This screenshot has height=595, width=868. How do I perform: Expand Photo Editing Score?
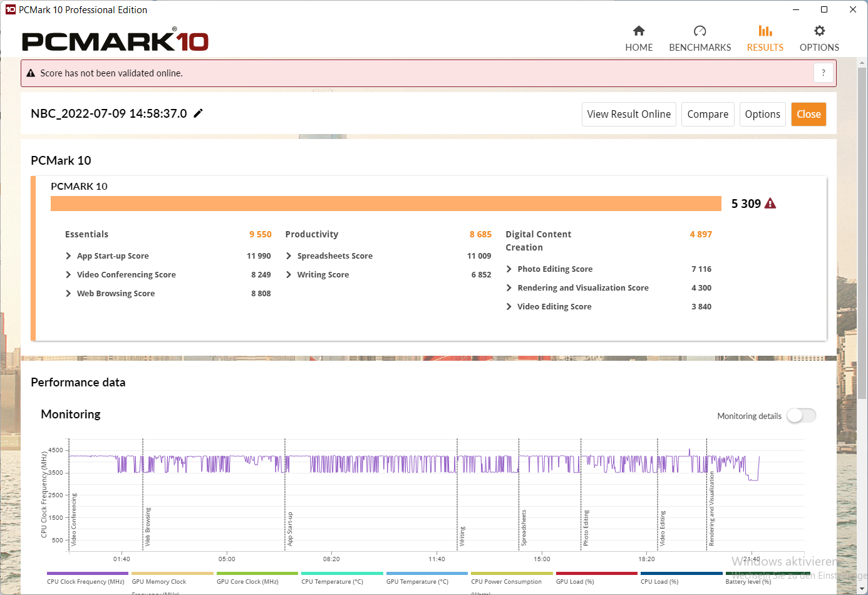509,269
